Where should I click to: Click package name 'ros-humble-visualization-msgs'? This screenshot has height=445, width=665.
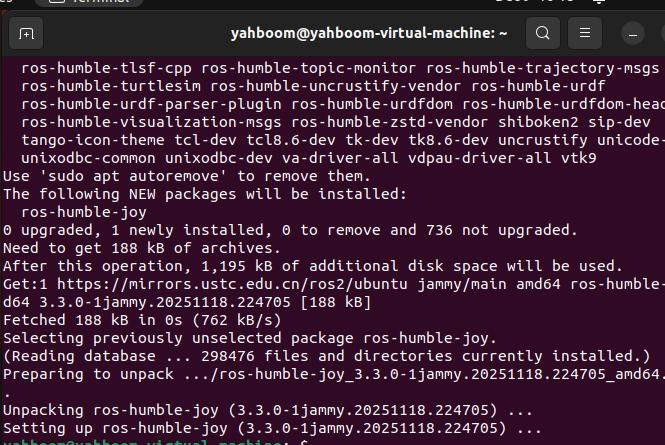click(x=151, y=122)
